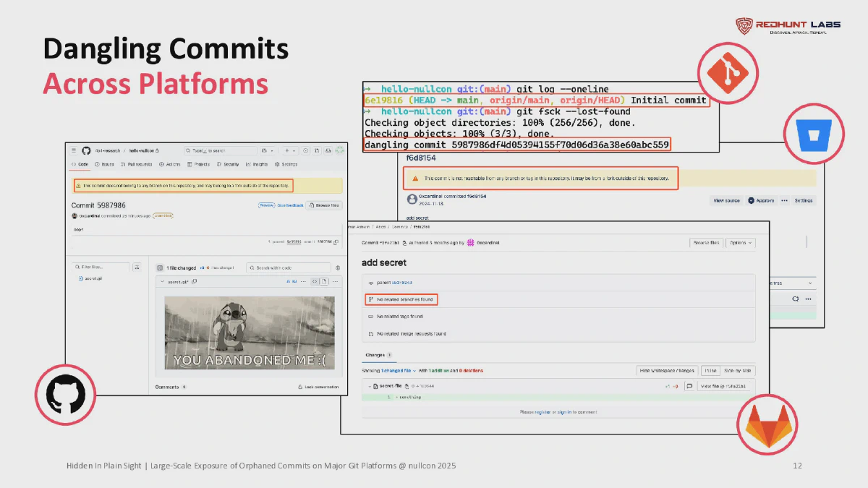Open the GitLab Options dropdown
Screen dimensions: 868x488
click(x=741, y=243)
